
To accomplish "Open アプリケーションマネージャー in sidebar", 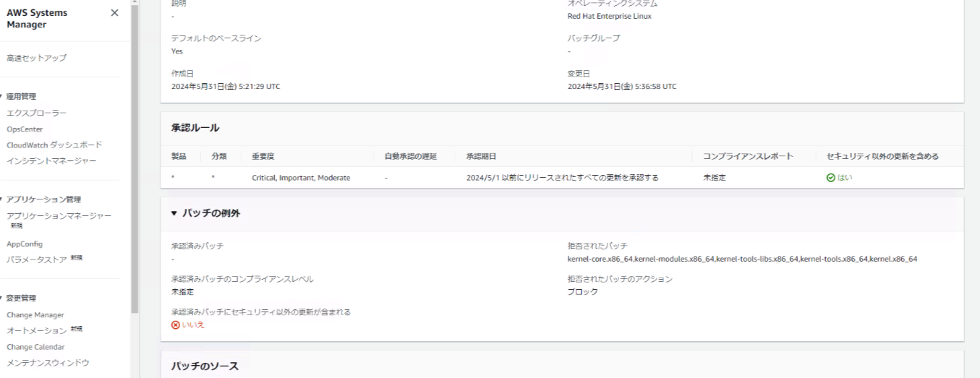I will point(59,216).
